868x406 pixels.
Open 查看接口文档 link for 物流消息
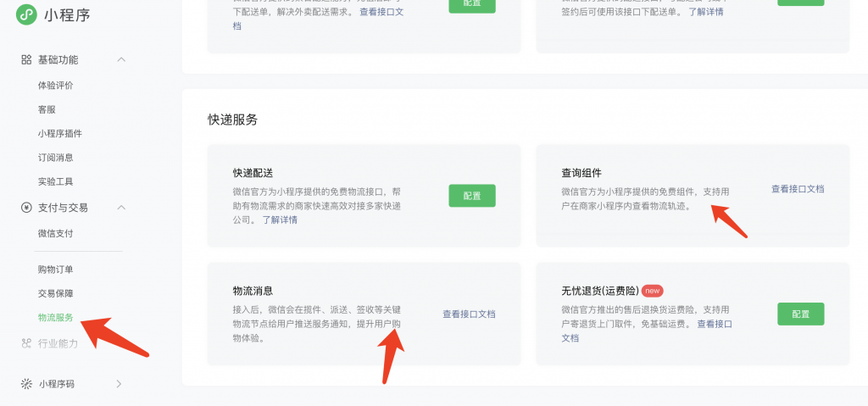pyautogui.click(x=469, y=314)
